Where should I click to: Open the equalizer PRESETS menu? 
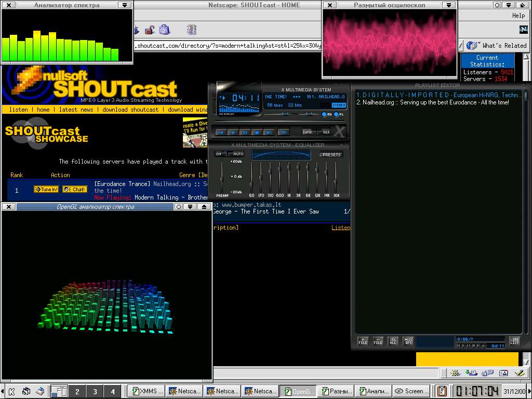tap(331, 155)
